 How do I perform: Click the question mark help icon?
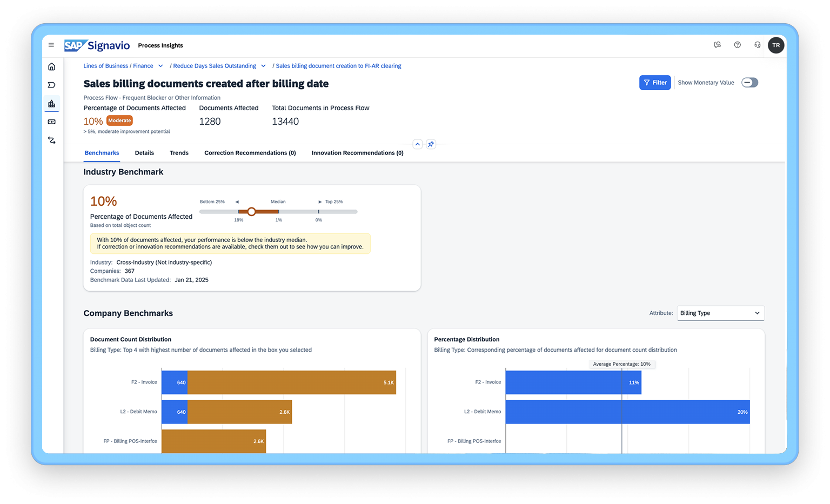click(x=737, y=45)
